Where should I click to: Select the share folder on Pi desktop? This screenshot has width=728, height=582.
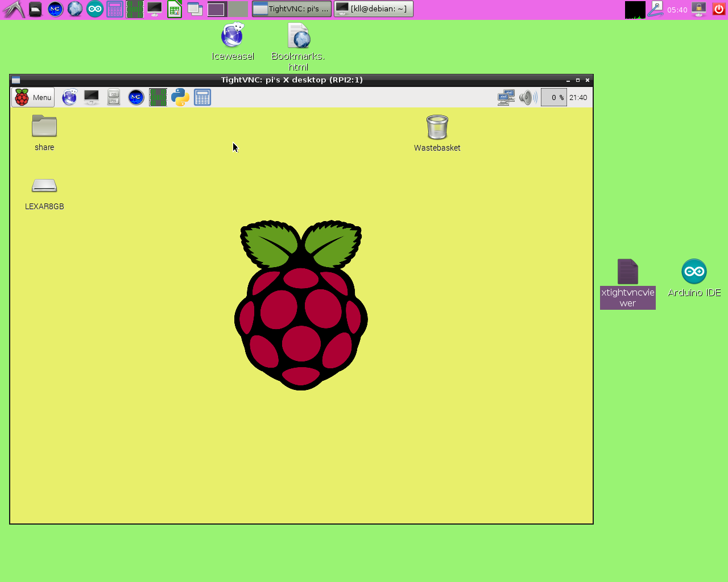coord(44,126)
